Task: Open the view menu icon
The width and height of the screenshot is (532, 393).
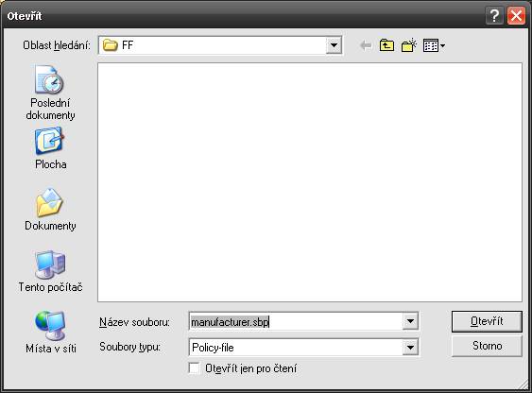Action: click(x=434, y=45)
